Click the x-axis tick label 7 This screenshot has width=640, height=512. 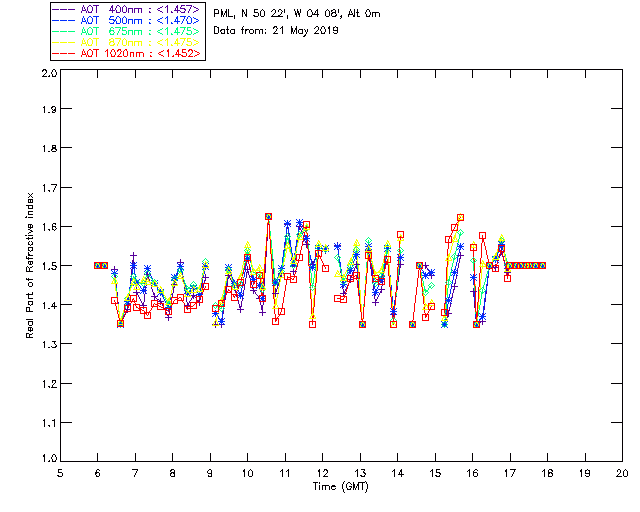135,473
